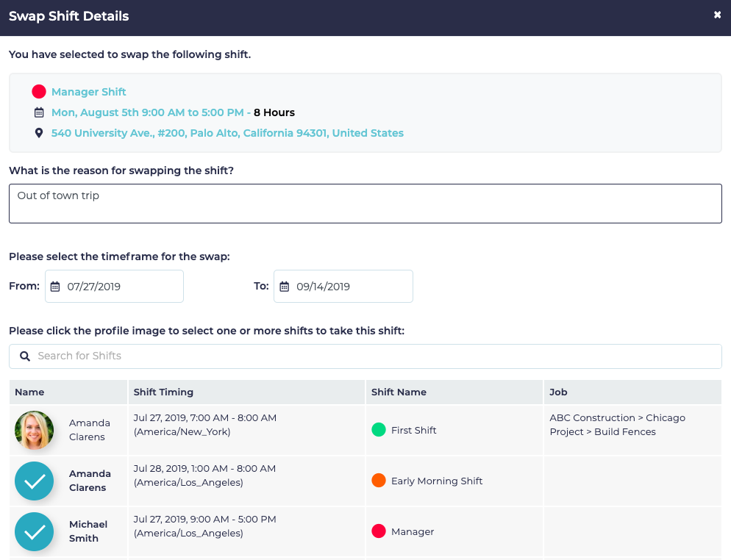Screen dimensions: 731x560
Task: Select Amanda Clarens' First Shift profile photo
Action: click(35, 430)
